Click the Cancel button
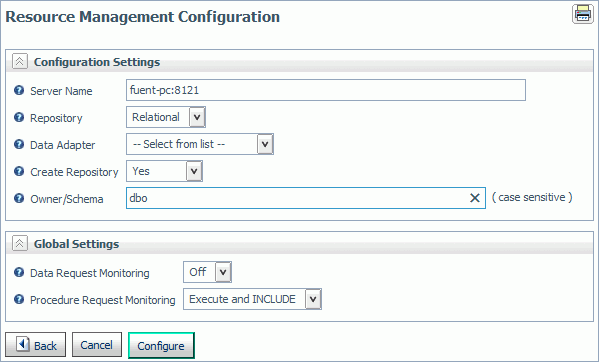Viewport: 599px width, 362px height. (97, 345)
